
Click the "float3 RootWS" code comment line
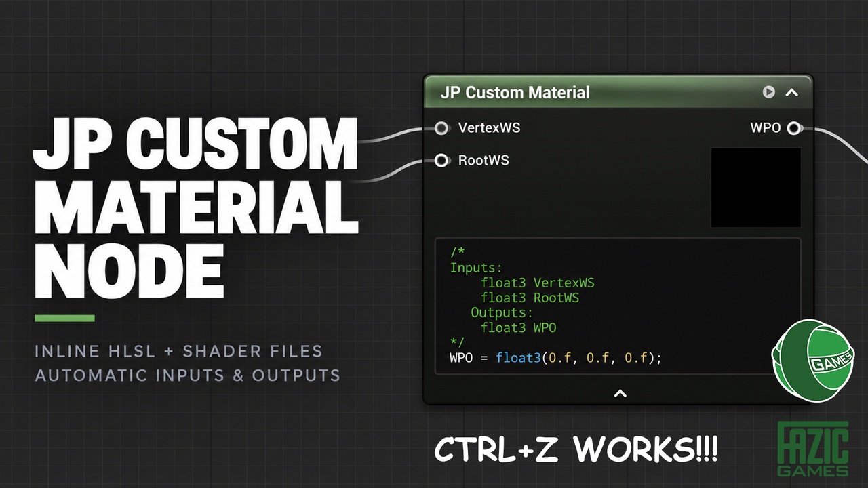click(x=530, y=298)
